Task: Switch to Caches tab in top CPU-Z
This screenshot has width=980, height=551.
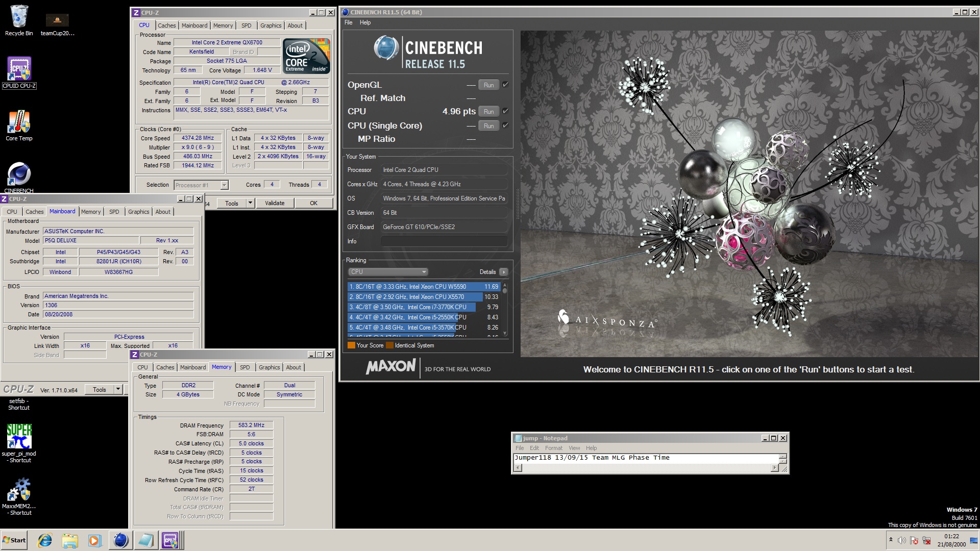Action: tap(166, 26)
